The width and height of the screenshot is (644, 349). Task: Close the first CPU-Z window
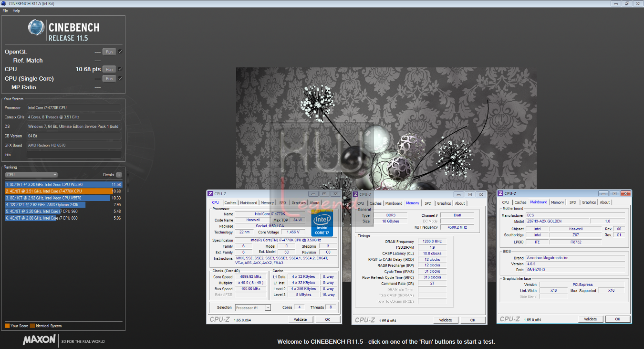pyautogui.click(x=334, y=193)
